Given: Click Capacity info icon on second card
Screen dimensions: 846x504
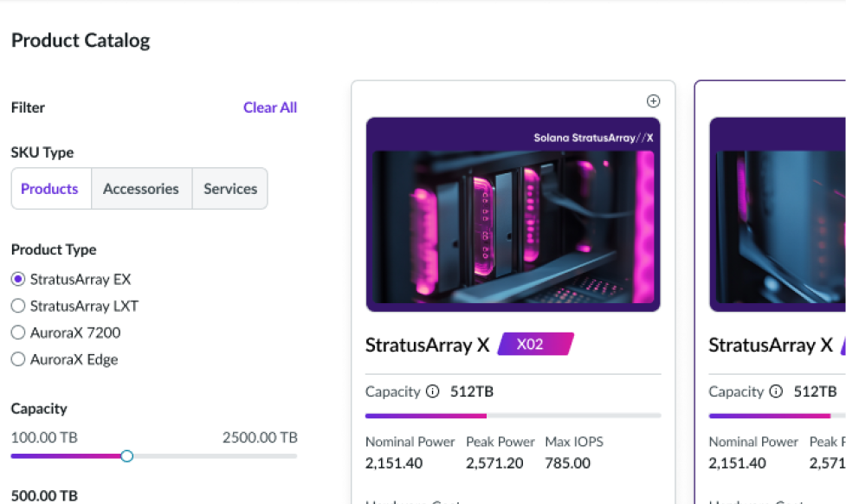Looking at the screenshot, I should coord(776,391).
